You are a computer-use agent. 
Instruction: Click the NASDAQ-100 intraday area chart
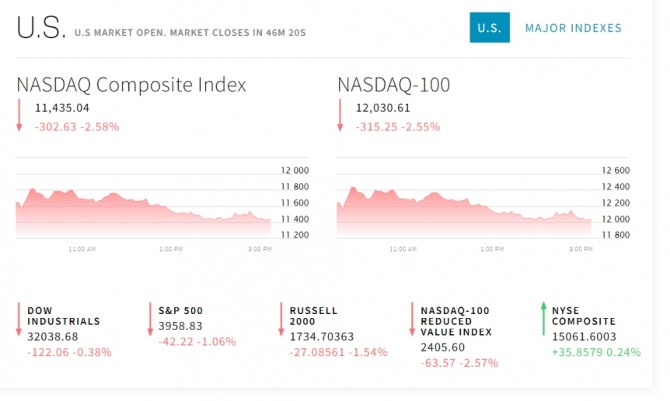465,210
